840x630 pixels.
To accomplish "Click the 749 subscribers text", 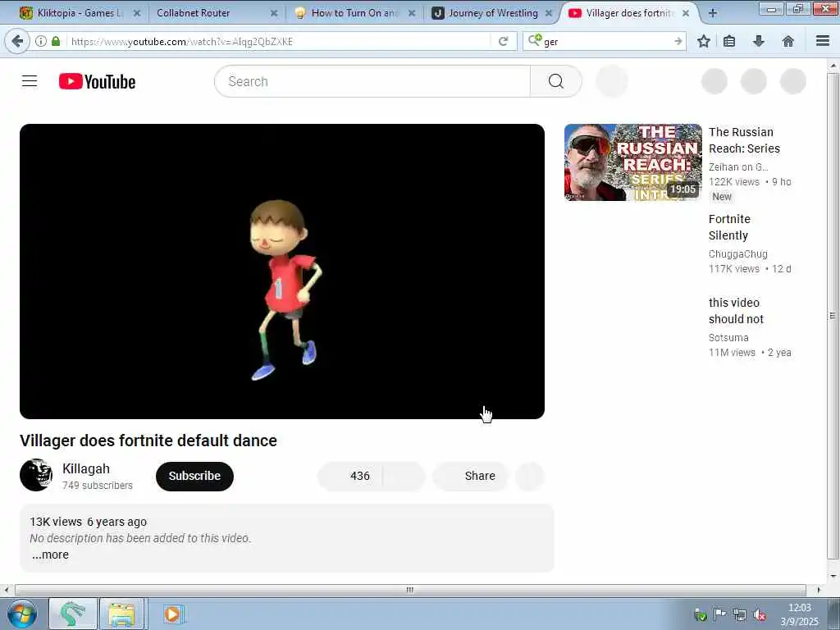I will click(x=97, y=486).
